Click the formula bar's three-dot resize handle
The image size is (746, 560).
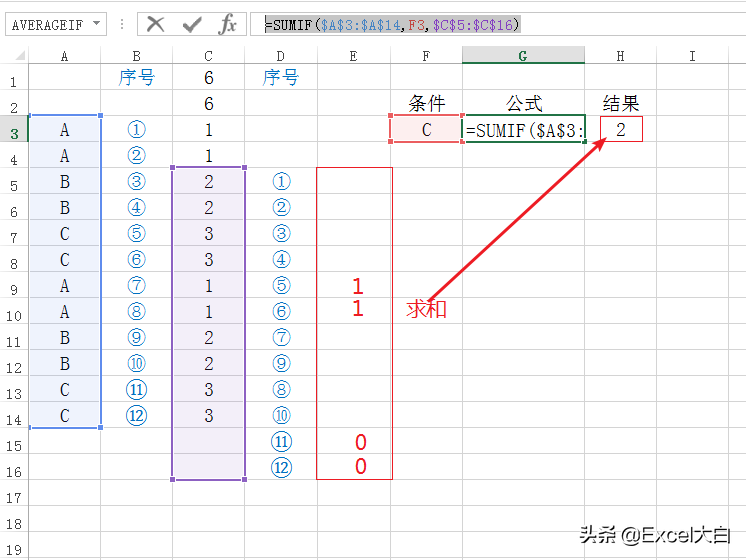122,24
